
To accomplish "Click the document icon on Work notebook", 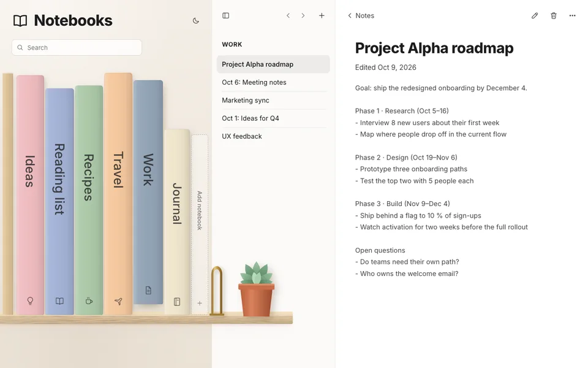I will [x=148, y=290].
